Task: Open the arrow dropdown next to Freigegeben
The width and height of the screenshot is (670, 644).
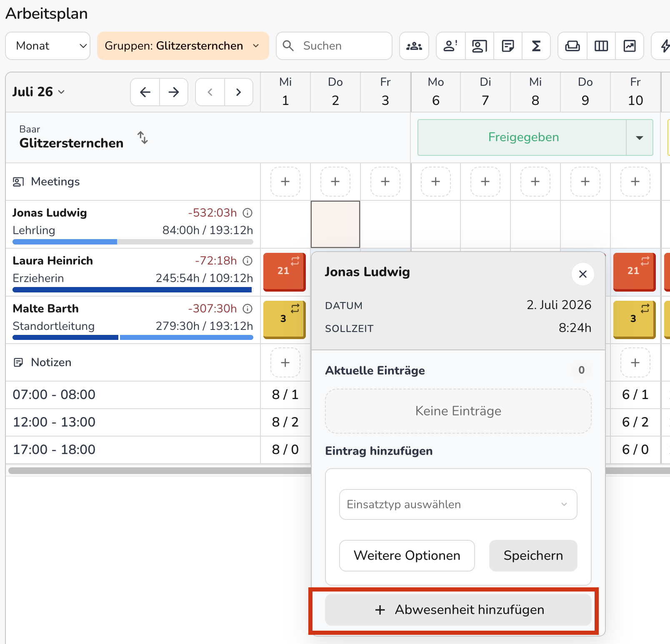Action: point(640,137)
